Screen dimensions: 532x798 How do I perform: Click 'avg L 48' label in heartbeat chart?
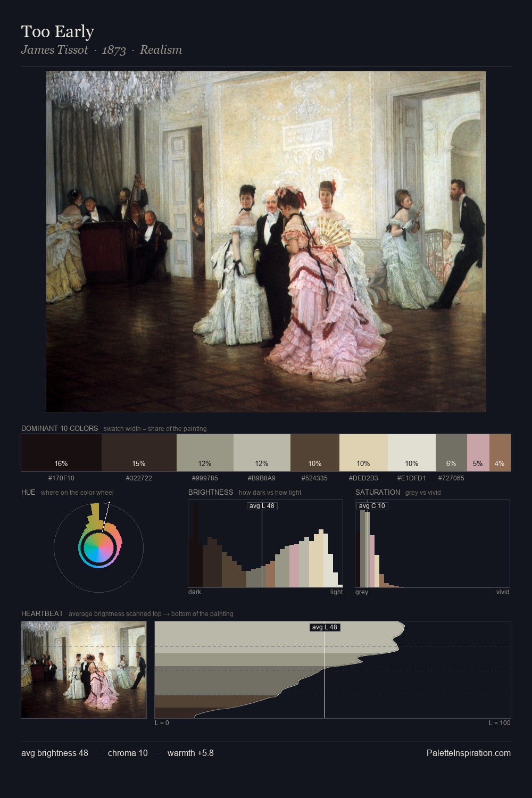tap(325, 627)
